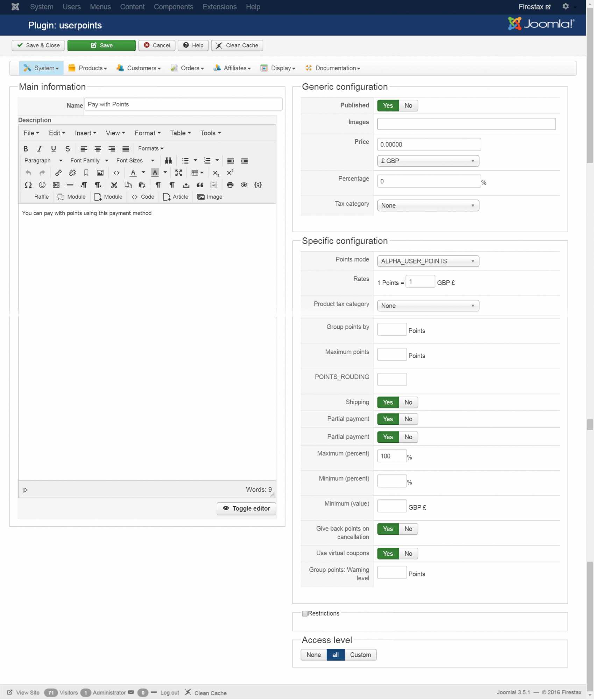Open the Paragraph format dropdown
This screenshot has width=594, height=700.
coord(43,161)
